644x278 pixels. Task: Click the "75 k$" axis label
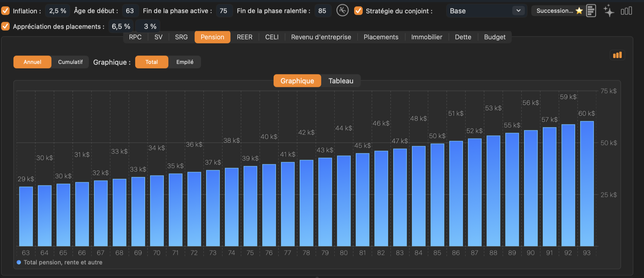pos(609,91)
